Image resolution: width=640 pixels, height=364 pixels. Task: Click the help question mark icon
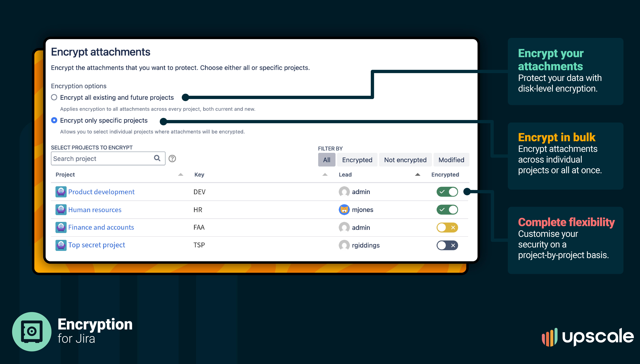(x=172, y=159)
